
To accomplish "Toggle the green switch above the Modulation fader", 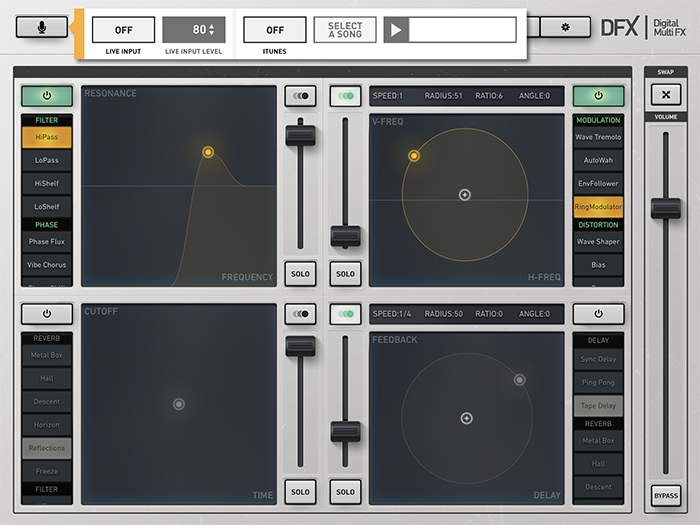I will tap(346, 96).
